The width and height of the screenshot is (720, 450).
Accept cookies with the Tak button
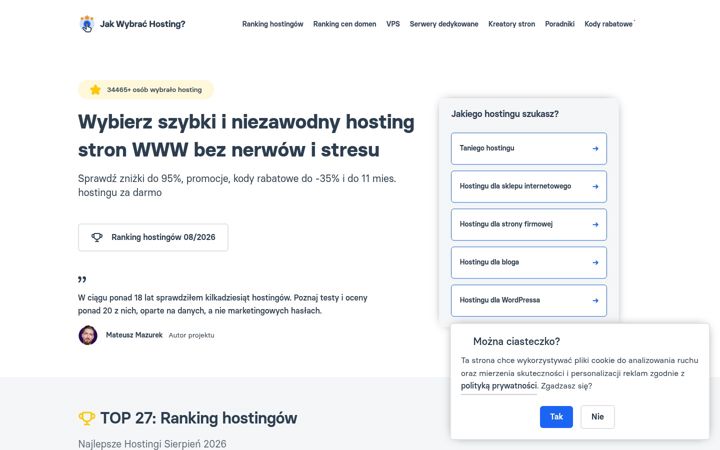click(556, 416)
